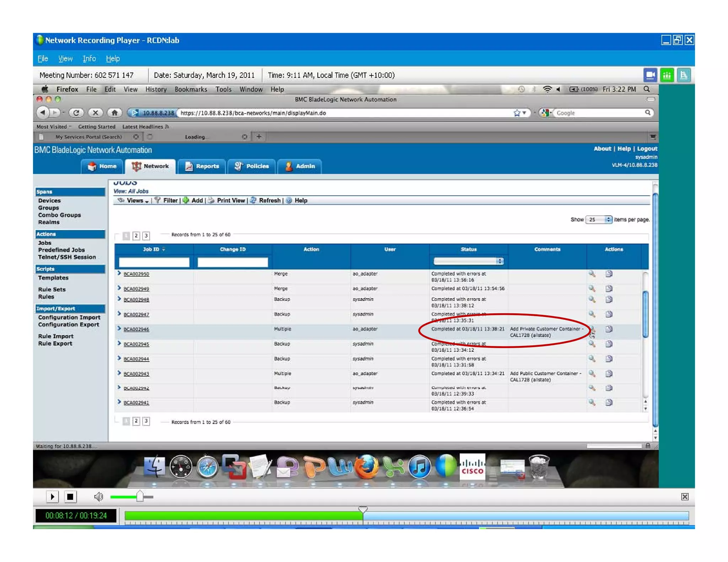Expand the row for job BCA002949

(x=119, y=288)
